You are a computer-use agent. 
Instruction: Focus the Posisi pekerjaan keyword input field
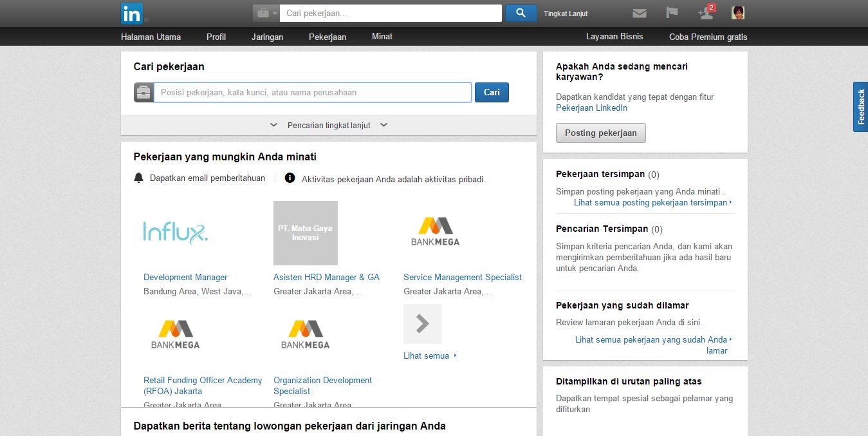(313, 92)
